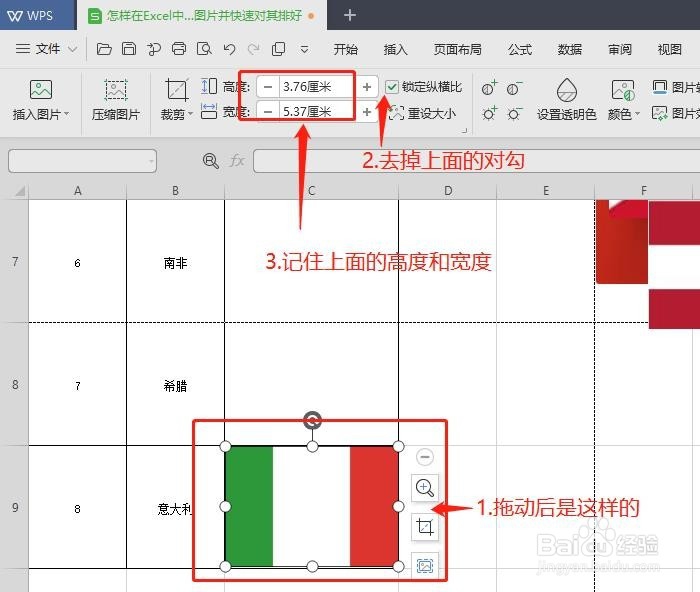Image resolution: width=700 pixels, height=592 pixels.
Task: Click the save icon
Action: 129,49
